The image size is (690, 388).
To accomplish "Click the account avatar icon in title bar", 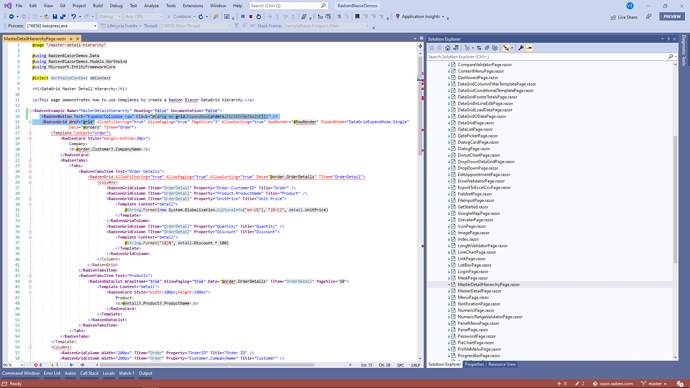I will coord(630,6).
